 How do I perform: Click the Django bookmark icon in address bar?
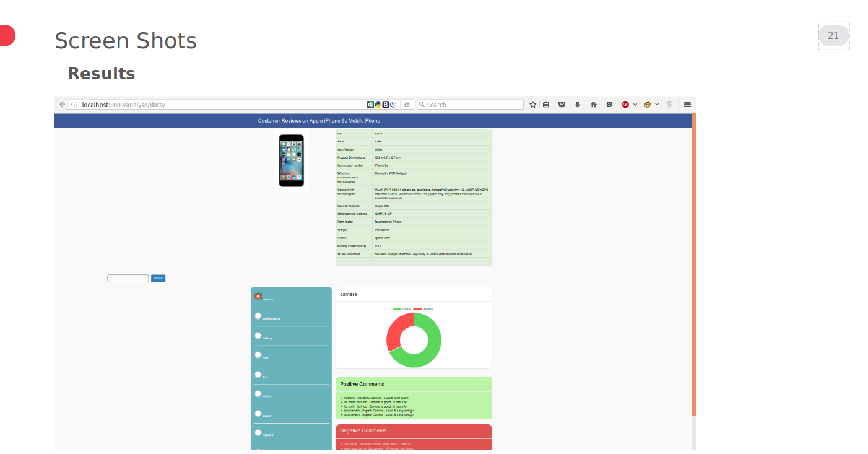pyautogui.click(x=370, y=105)
